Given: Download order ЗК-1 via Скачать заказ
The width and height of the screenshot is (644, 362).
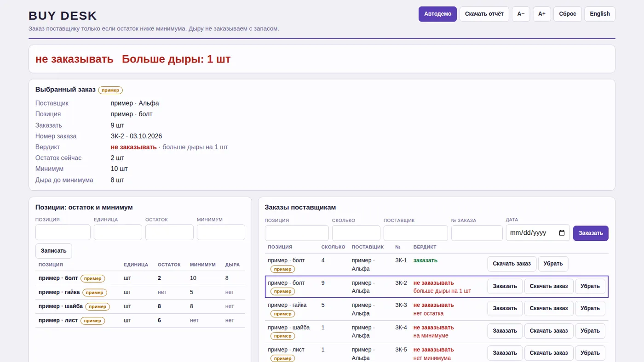Looking at the screenshot, I should tap(512, 264).
